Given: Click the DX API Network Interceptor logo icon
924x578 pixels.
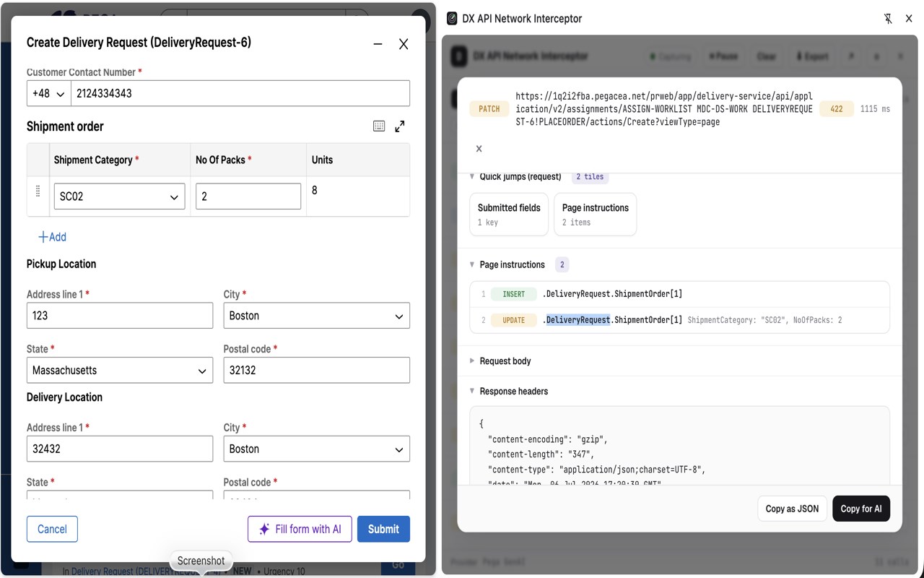Looking at the screenshot, I should click(452, 19).
